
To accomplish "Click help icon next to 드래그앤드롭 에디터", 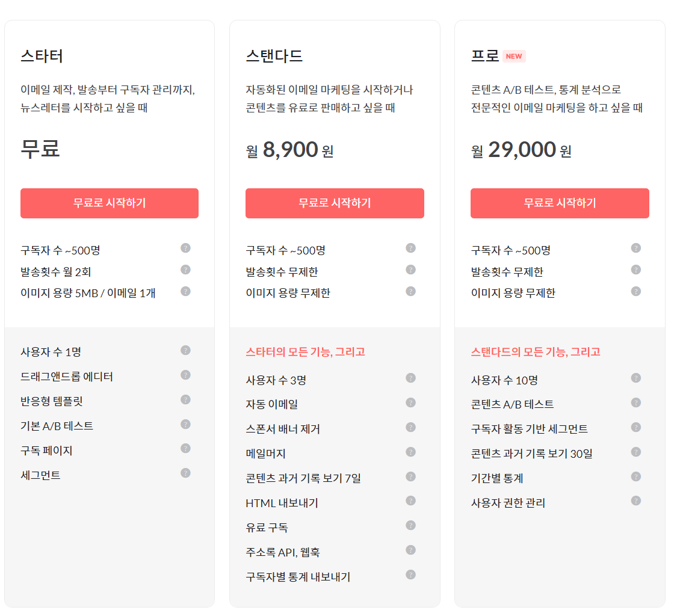I will pos(185,375).
